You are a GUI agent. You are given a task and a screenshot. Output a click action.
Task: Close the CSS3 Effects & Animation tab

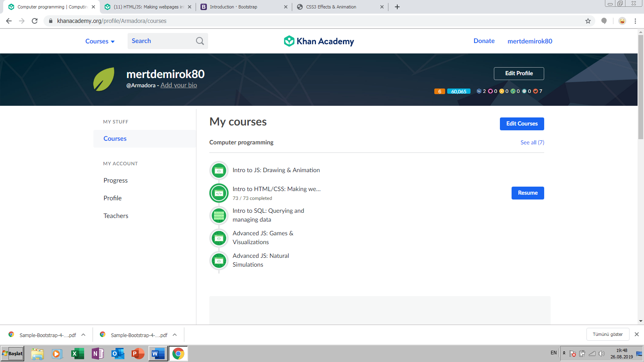point(382,7)
